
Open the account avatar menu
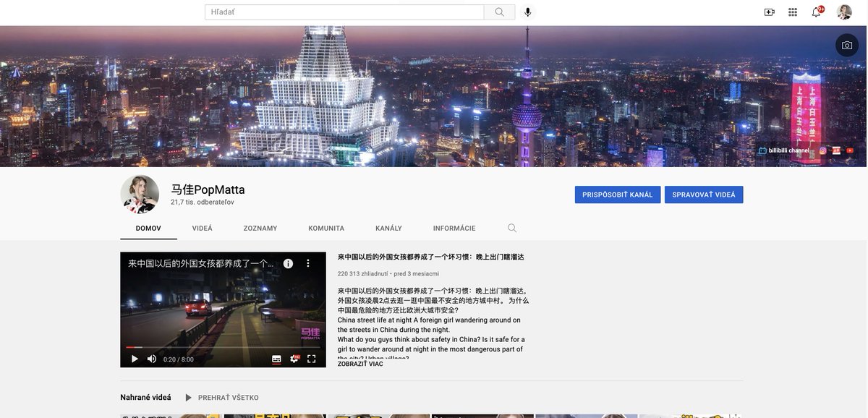point(844,12)
